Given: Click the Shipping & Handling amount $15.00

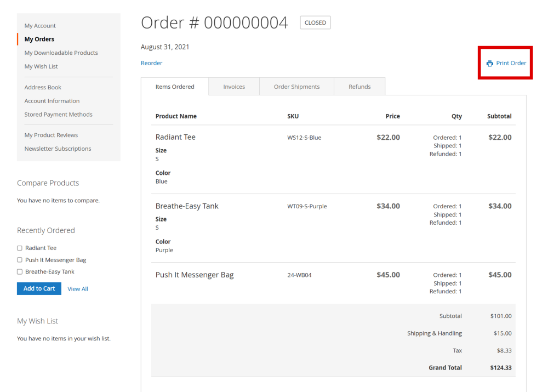Looking at the screenshot, I should click(x=503, y=333).
